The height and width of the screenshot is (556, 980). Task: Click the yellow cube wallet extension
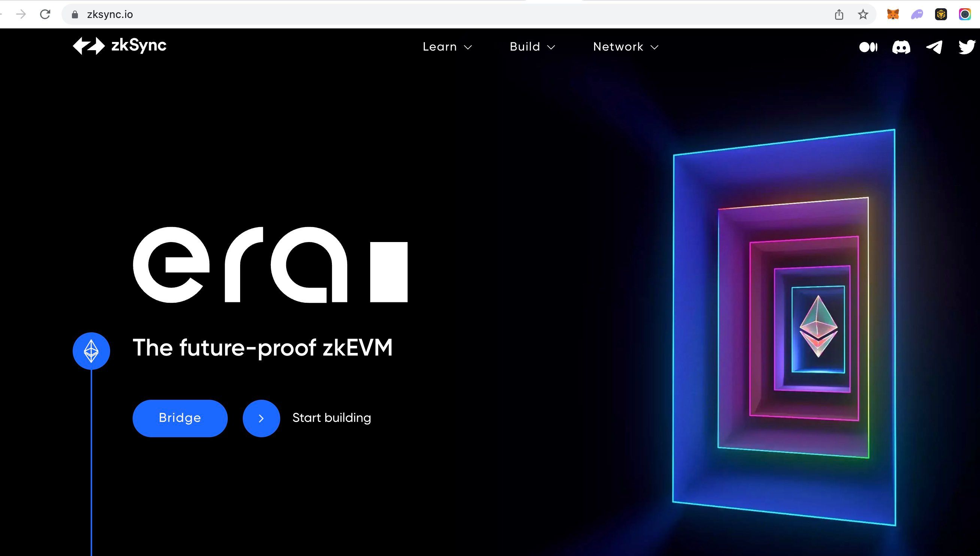tap(941, 15)
